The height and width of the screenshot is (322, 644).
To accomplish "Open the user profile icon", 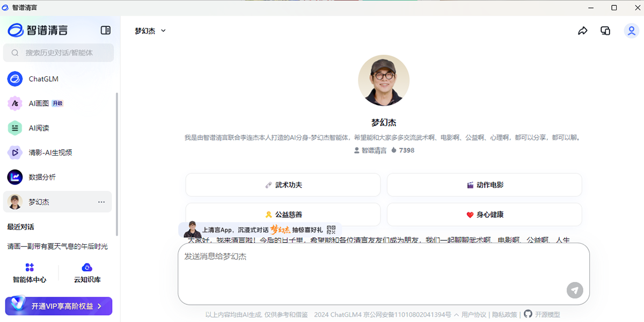I will coord(631,31).
